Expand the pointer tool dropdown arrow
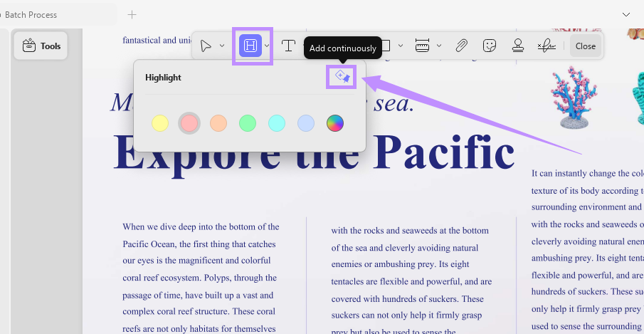The image size is (644, 334). pos(222,46)
